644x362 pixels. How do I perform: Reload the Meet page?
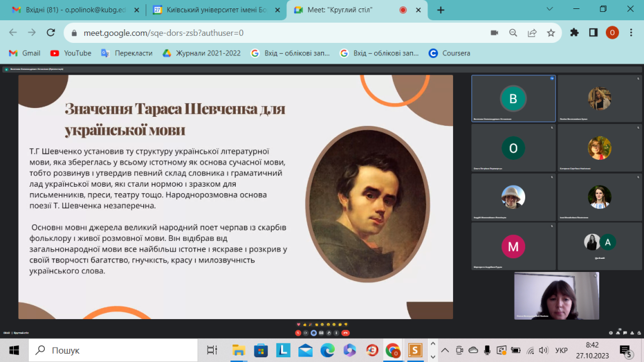click(x=51, y=33)
